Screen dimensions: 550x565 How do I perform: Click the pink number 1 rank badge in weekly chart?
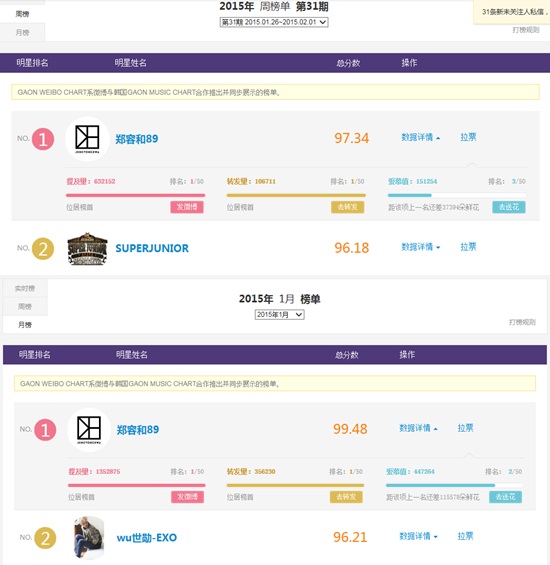point(43,139)
